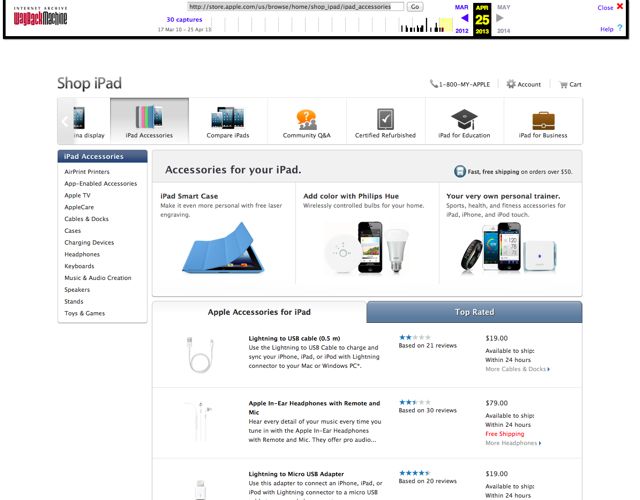
Task: Open Charging Devices in sidebar
Action: click(89, 242)
